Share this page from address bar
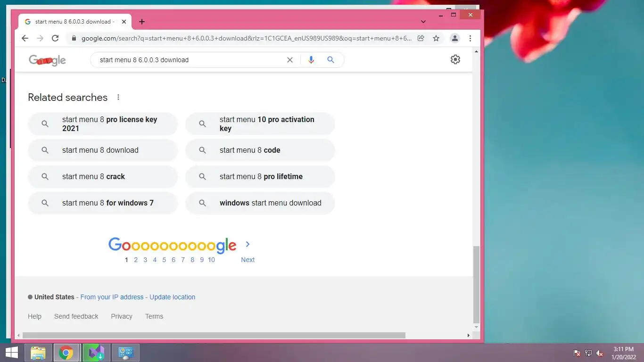Screen dimensions: 644x362 coord(421,39)
